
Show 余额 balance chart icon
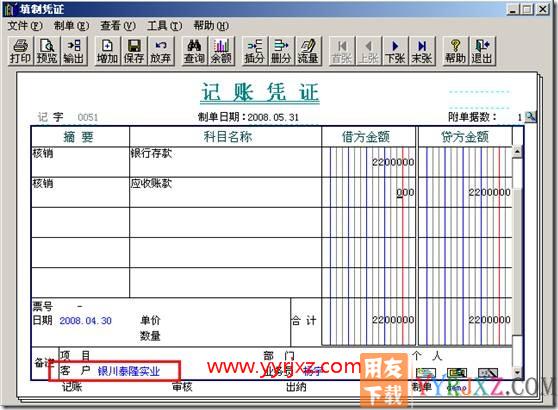[221, 51]
